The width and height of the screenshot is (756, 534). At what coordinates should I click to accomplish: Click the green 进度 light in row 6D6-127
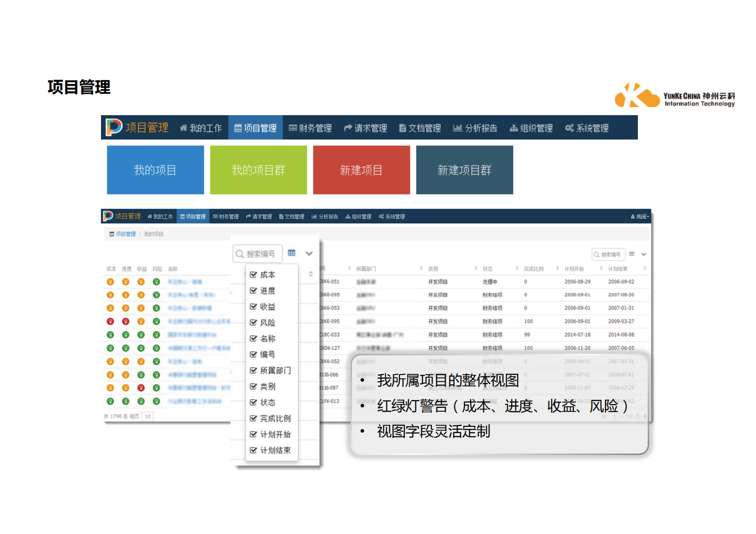click(x=126, y=348)
